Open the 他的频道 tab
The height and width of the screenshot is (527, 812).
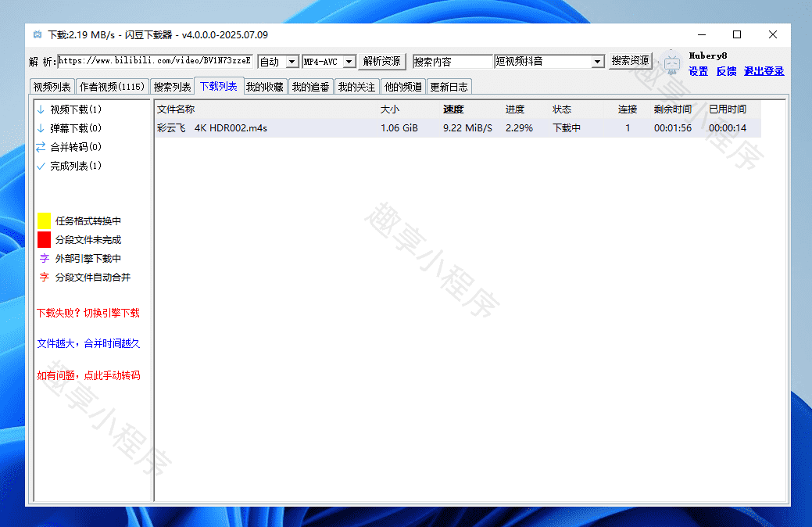403,87
